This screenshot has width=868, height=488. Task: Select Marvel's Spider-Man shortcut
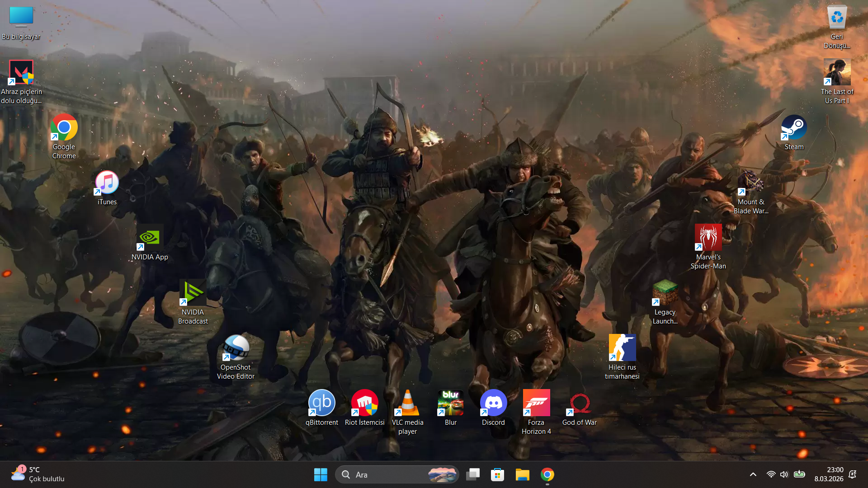coord(708,248)
